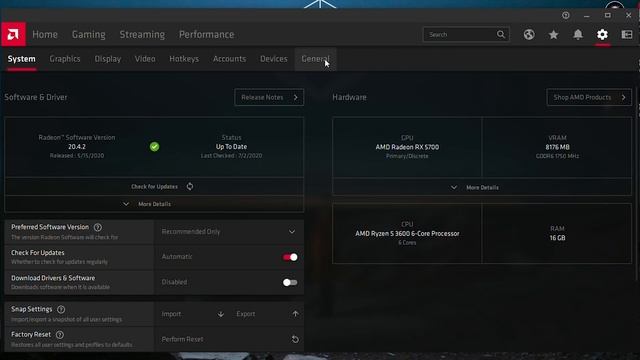
Task: Select the Accounts settings tab
Action: (229, 59)
